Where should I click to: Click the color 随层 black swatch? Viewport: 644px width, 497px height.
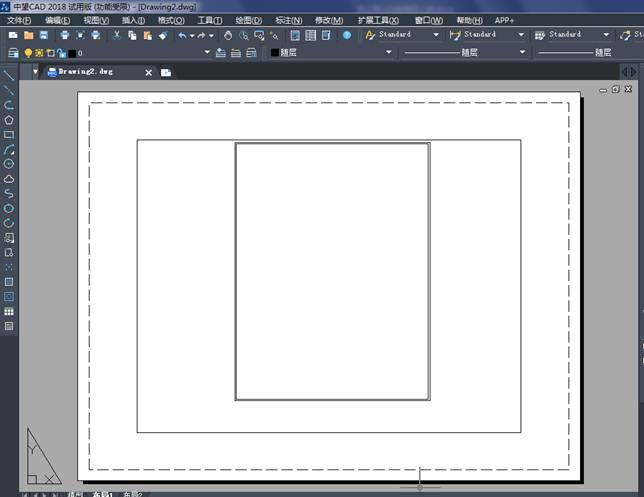276,53
